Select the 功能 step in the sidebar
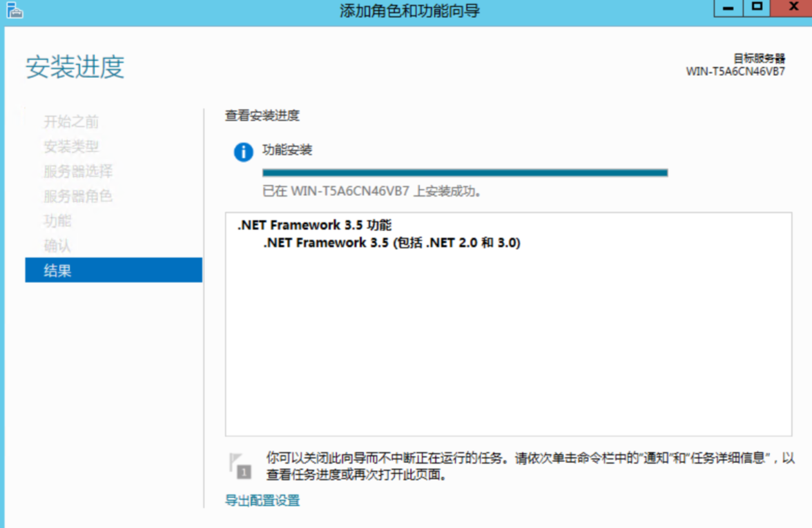 pos(57,222)
